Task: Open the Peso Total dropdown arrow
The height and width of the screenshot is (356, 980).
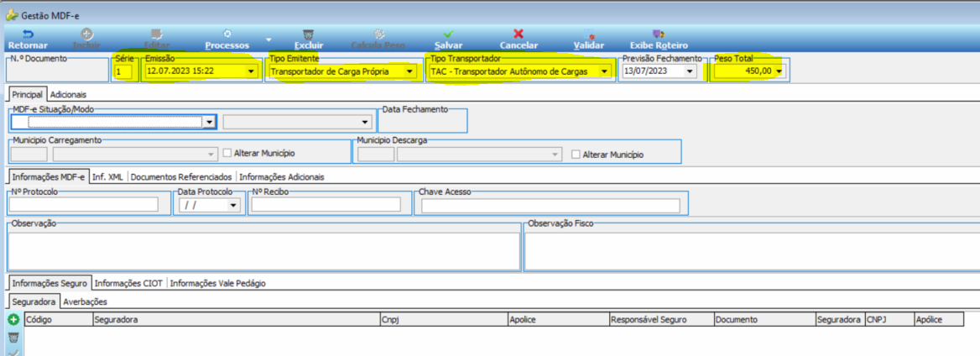Action: pos(779,71)
